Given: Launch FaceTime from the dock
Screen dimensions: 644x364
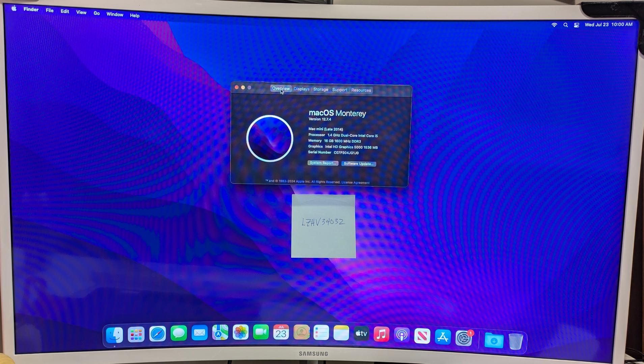Looking at the screenshot, I should 261,333.
